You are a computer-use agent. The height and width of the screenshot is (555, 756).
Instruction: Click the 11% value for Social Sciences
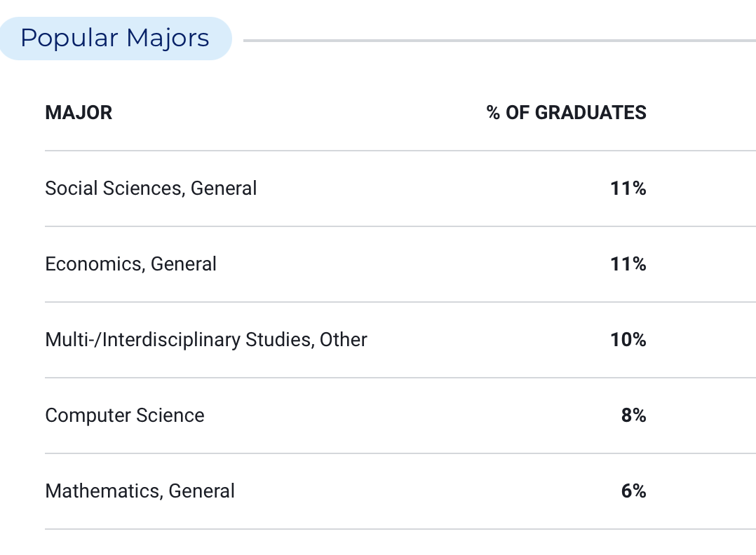[x=628, y=189]
